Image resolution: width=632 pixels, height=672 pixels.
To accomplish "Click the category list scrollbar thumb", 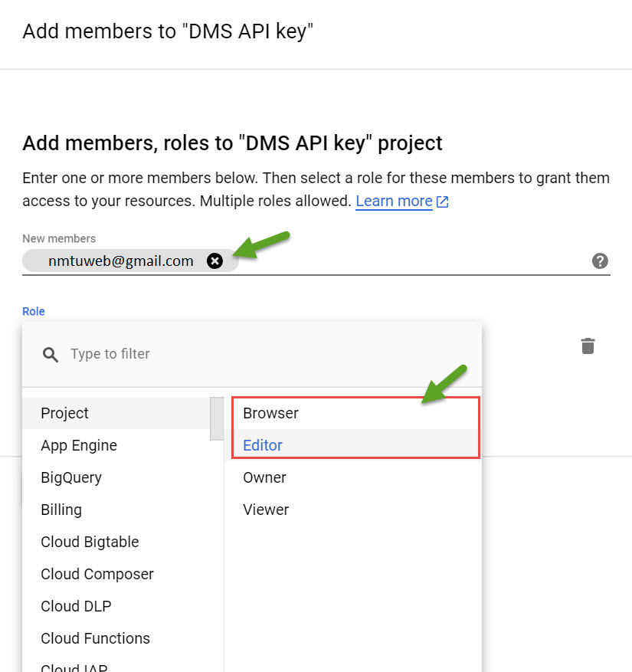I will (x=217, y=418).
